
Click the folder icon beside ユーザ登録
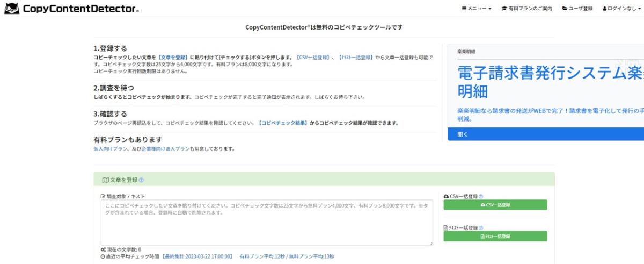coord(565,9)
